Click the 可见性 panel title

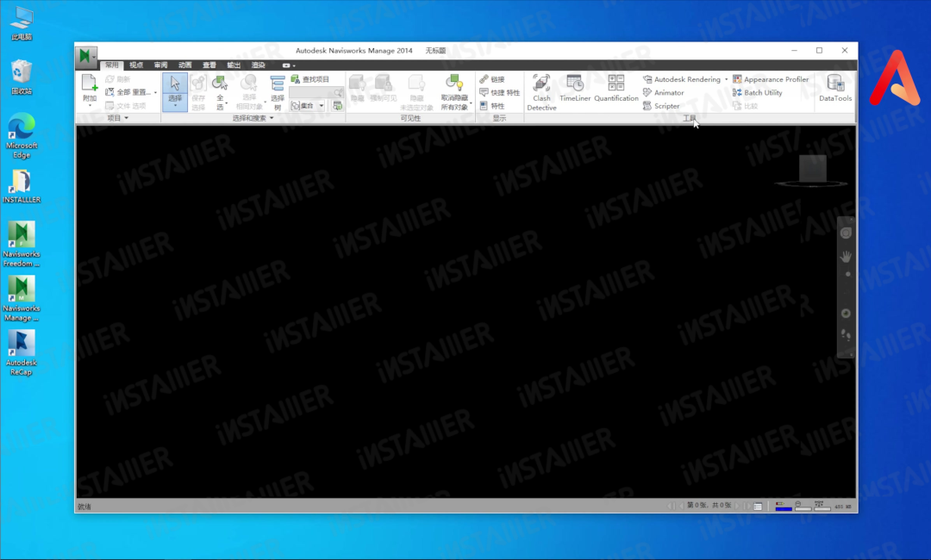[x=410, y=118]
